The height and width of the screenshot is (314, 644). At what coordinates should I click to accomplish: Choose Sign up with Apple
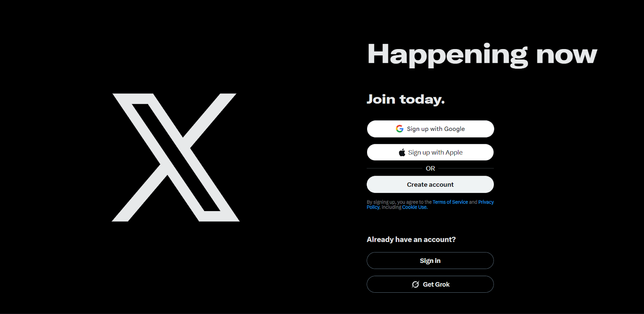pos(430,152)
